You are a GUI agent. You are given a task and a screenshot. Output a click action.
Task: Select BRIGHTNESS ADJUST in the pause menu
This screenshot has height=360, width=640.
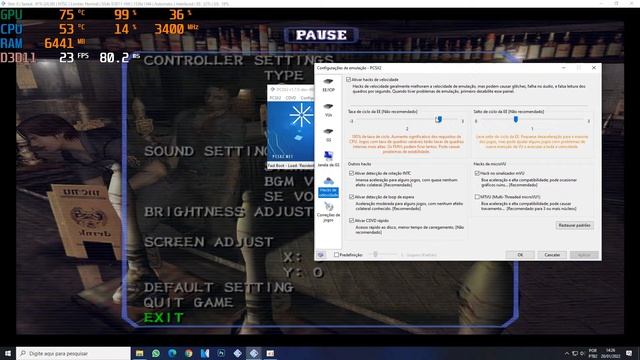click(229, 212)
